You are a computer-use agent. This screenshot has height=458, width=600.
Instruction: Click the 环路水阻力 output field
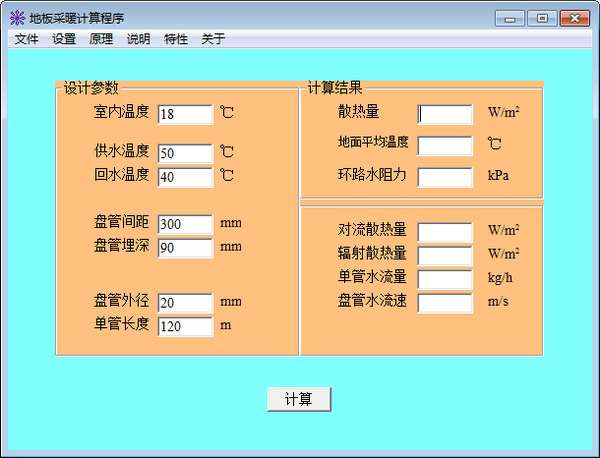coord(445,178)
